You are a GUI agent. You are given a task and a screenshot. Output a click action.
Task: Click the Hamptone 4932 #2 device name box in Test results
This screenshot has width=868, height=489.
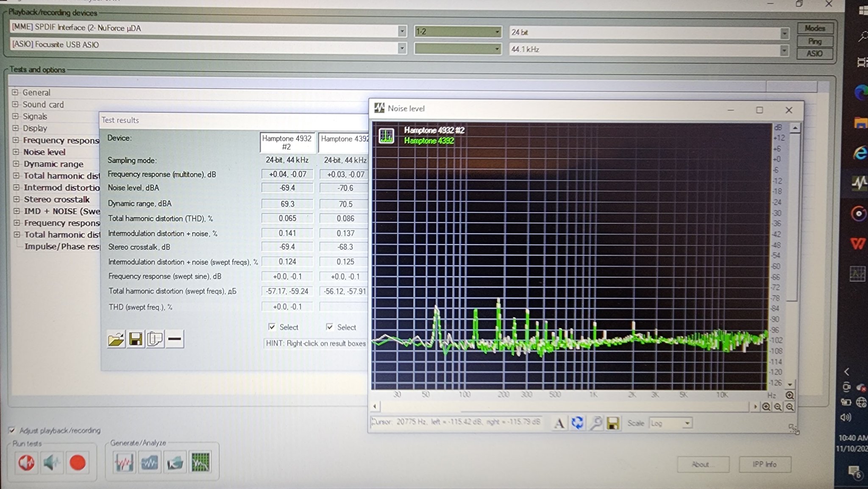coord(287,142)
